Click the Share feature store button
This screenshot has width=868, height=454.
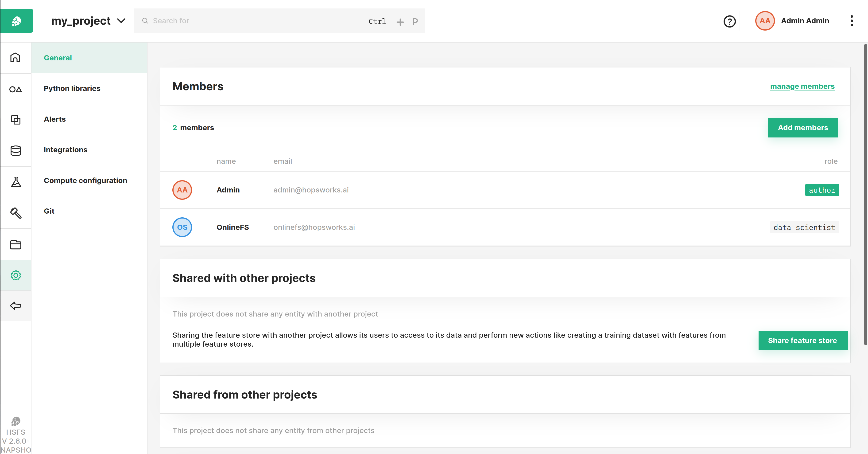point(802,340)
